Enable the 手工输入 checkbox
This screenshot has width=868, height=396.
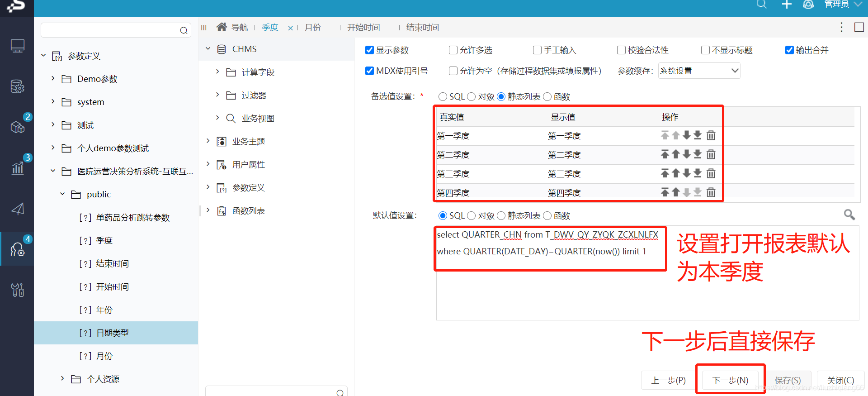pyautogui.click(x=537, y=50)
